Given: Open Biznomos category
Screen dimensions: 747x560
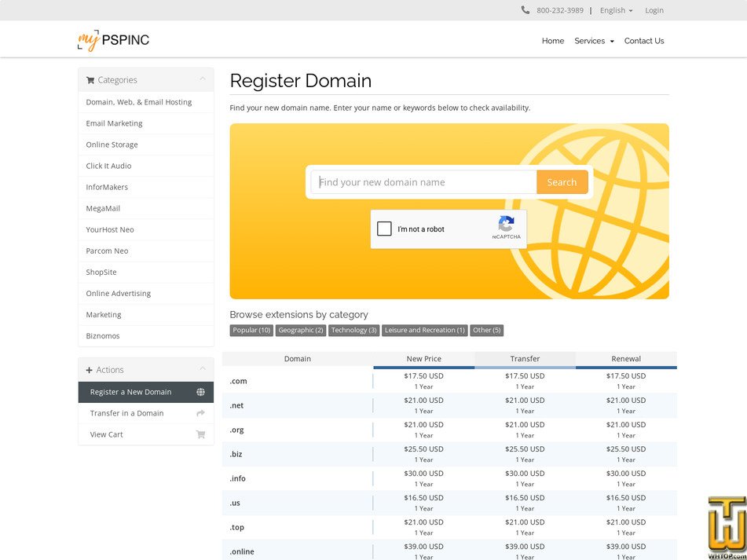Looking at the screenshot, I should coord(146,336).
